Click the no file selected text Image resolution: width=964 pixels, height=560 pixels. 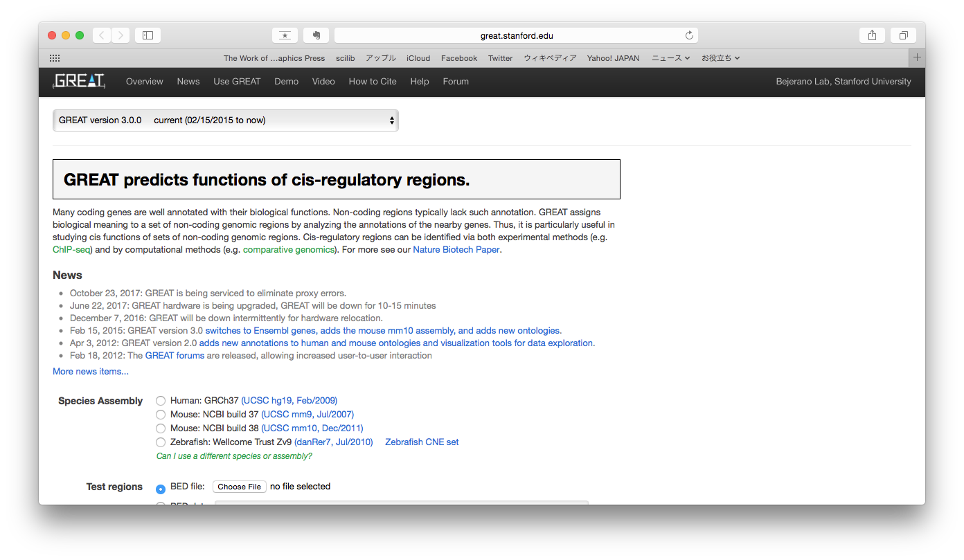pos(300,487)
